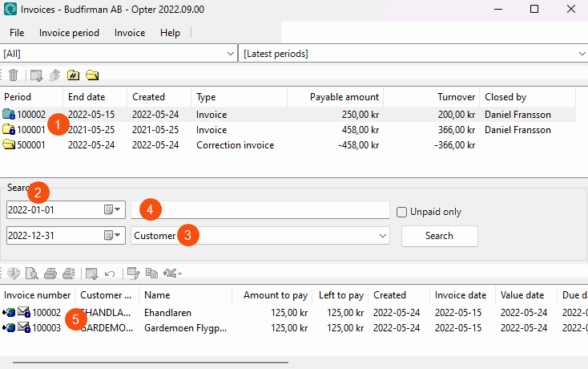Click the Excel export icon
Screen dimensions: 588x369
point(170,274)
